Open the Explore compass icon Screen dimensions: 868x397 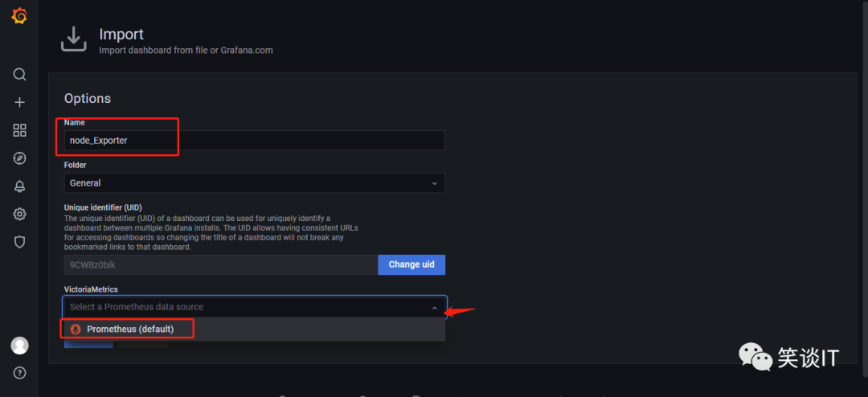click(19, 158)
